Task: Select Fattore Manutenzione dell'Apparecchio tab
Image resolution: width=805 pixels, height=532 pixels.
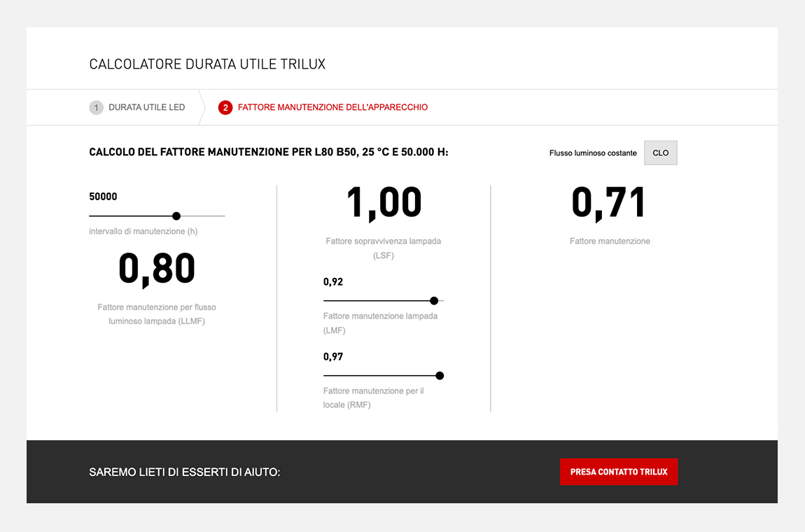Action: (x=323, y=107)
